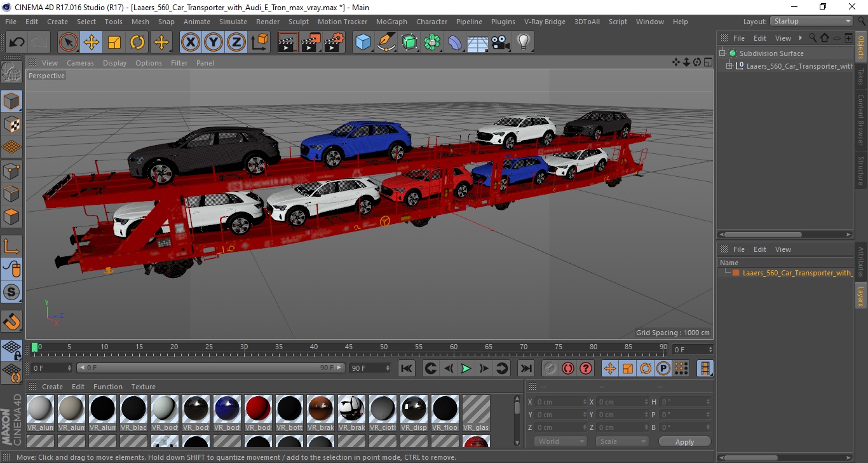Toggle autokeying button
The height and width of the screenshot is (463, 868).
(x=568, y=368)
